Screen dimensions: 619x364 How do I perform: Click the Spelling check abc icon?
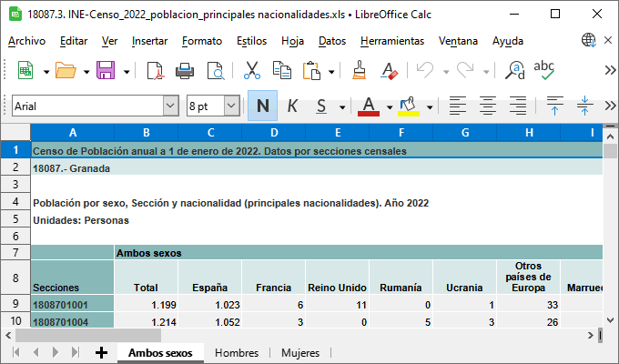point(544,69)
